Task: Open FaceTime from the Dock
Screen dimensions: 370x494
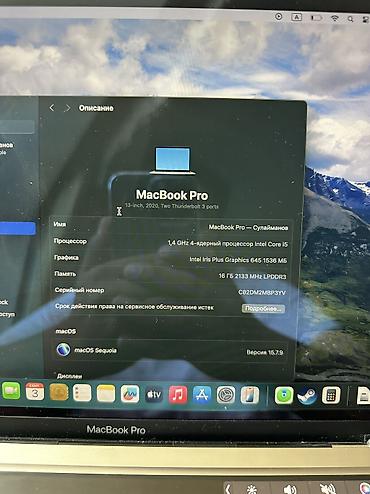Action: pyautogui.click(x=11, y=391)
